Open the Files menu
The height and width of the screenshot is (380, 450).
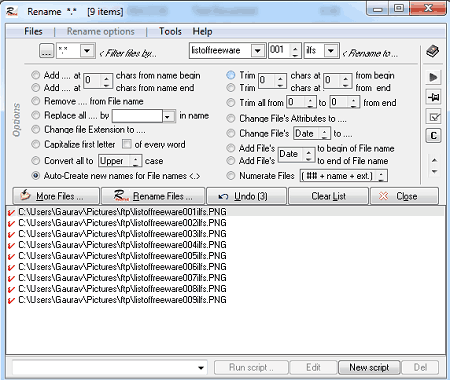click(x=33, y=31)
